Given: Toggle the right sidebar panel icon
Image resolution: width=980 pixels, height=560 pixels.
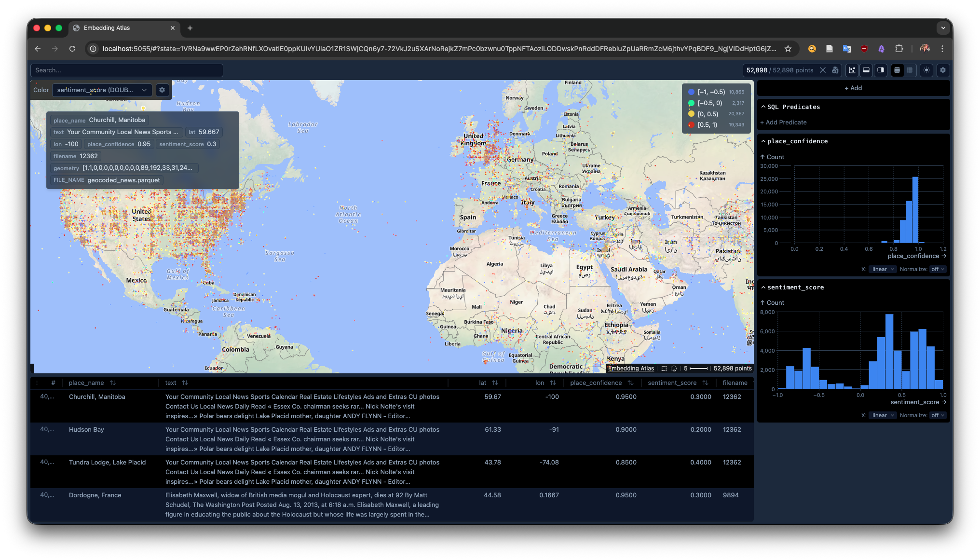Looking at the screenshot, I should [x=881, y=70].
